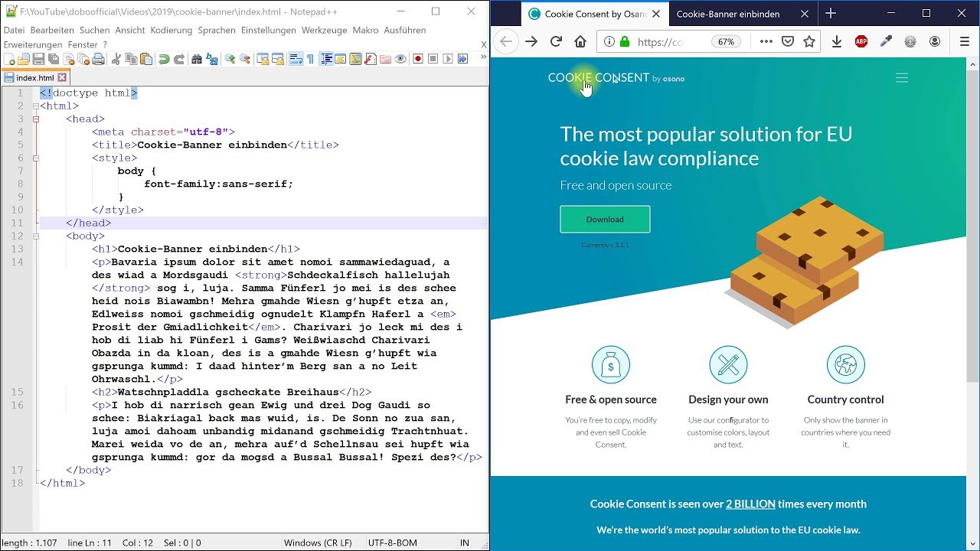
Task: Close the index.html tab with red X
Action: pyautogui.click(x=62, y=77)
